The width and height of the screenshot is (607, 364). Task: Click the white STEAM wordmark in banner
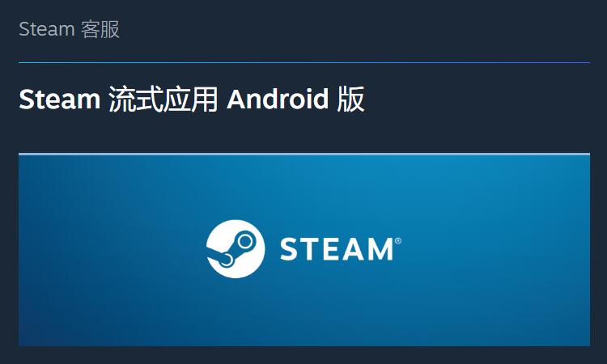(x=337, y=249)
